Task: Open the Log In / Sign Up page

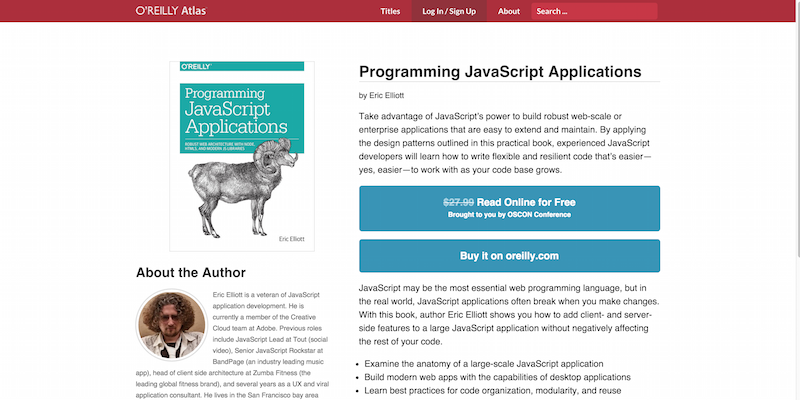Action: [449, 11]
